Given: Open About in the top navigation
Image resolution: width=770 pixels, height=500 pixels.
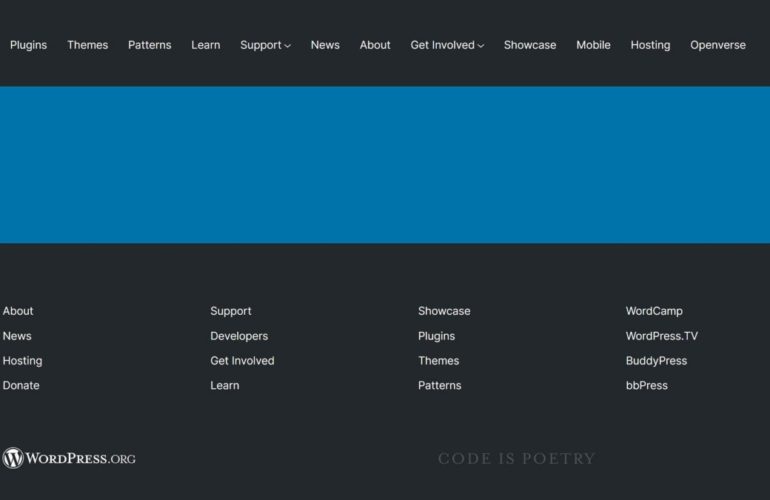Looking at the screenshot, I should click(x=375, y=45).
